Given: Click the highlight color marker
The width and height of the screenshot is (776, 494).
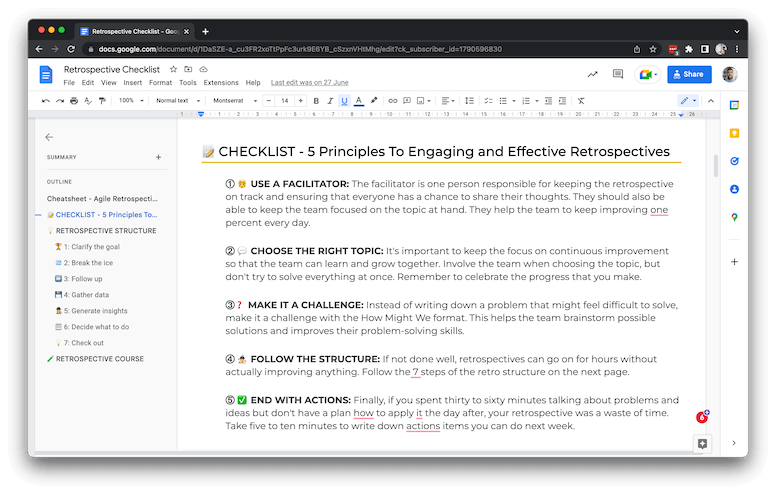Looking at the screenshot, I should 374,101.
